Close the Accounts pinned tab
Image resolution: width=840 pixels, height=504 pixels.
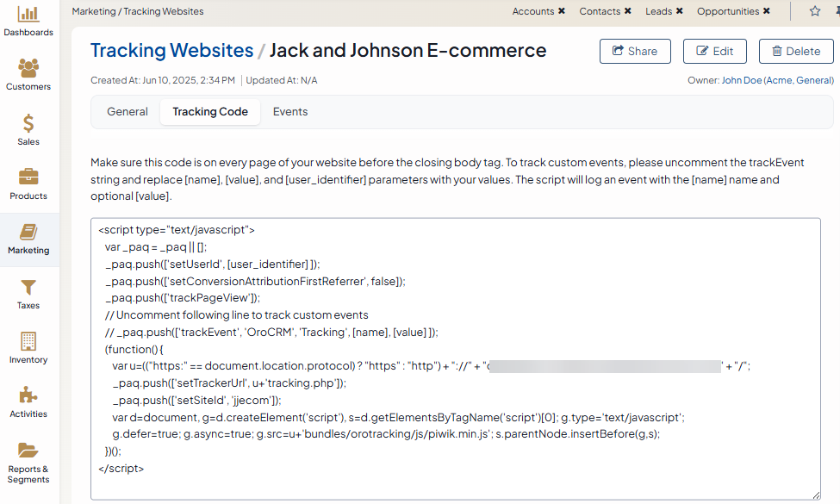pos(562,11)
